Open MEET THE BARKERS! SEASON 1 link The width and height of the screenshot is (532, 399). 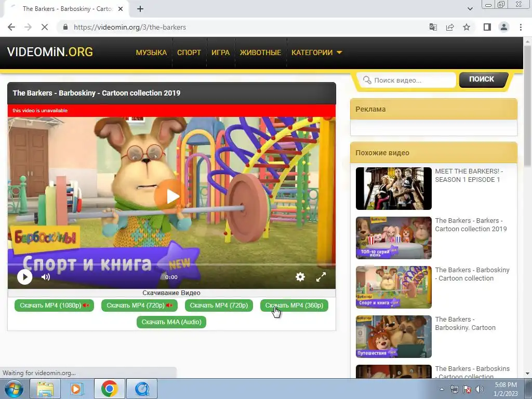tap(469, 176)
